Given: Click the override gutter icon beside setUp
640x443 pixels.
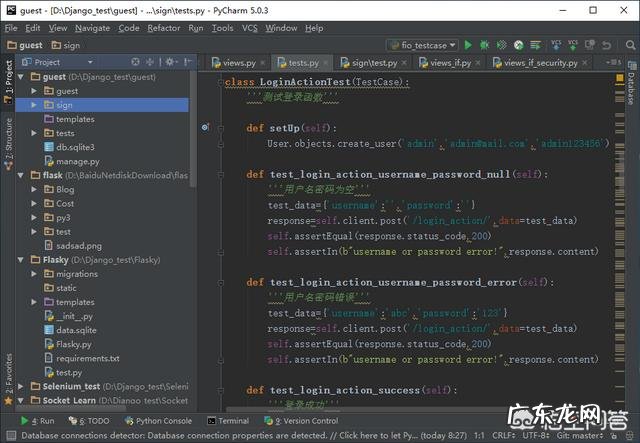Looking at the screenshot, I should (205, 127).
